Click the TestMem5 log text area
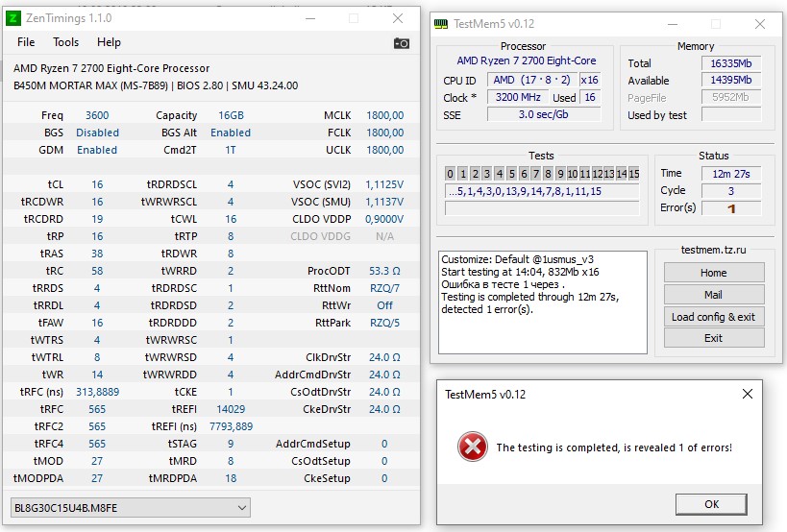The width and height of the screenshot is (787, 532). pyautogui.click(x=543, y=302)
